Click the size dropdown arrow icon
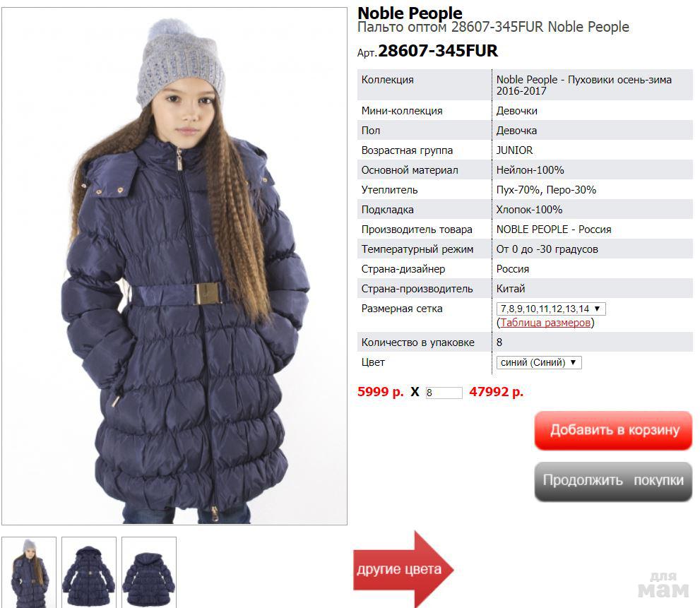This screenshot has height=608, width=700. 597,309
